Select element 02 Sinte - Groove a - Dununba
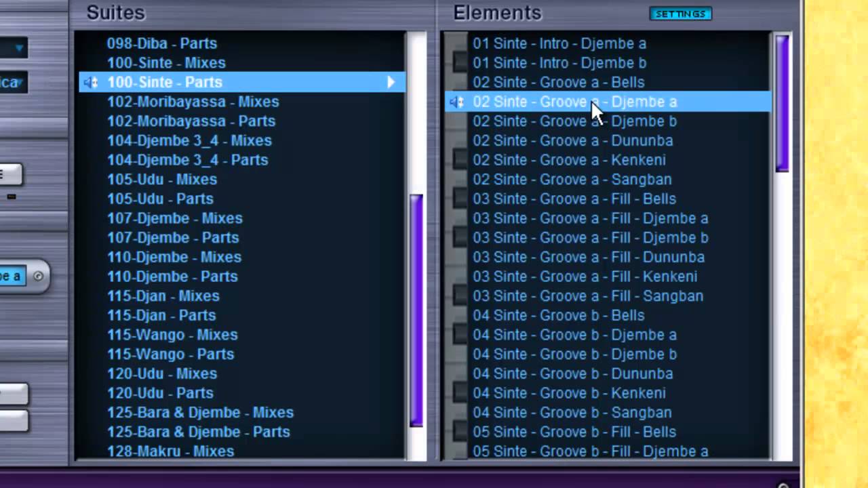The height and width of the screenshot is (488, 868). coord(573,141)
